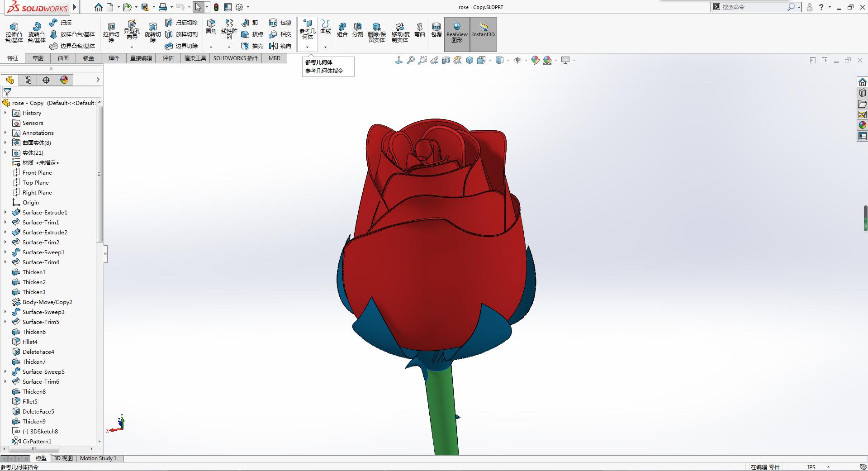
Task: Toggle Instant3D mode
Action: tap(484, 34)
